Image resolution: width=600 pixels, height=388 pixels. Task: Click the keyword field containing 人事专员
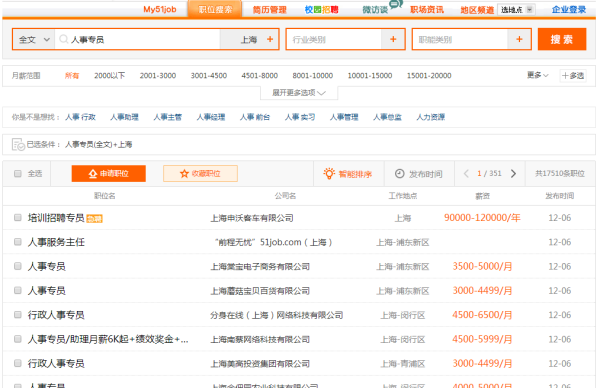tap(138, 39)
